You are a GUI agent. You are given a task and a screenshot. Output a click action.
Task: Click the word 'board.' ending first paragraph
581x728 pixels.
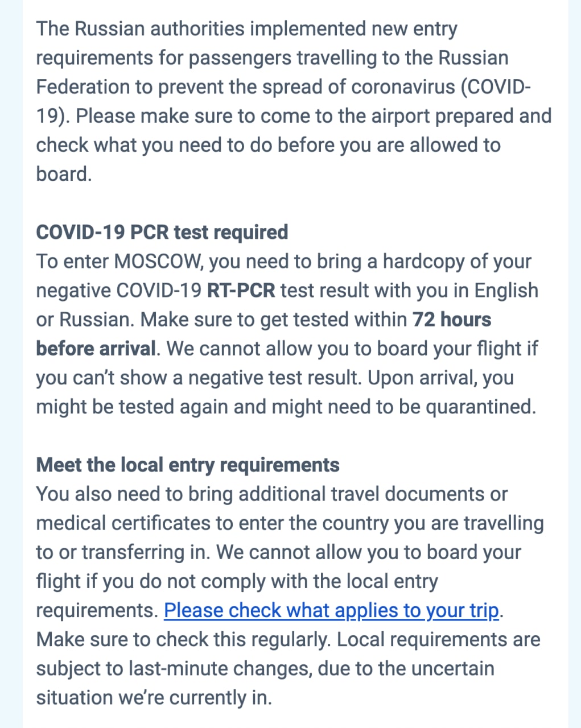64,173
